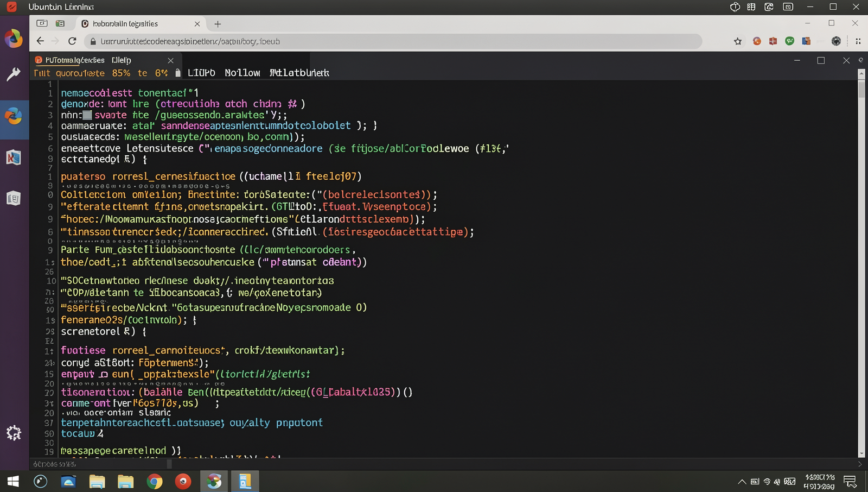Focus the browser address bar URL field
Screen dimensions: 868x492
pyautogui.click(x=393, y=41)
